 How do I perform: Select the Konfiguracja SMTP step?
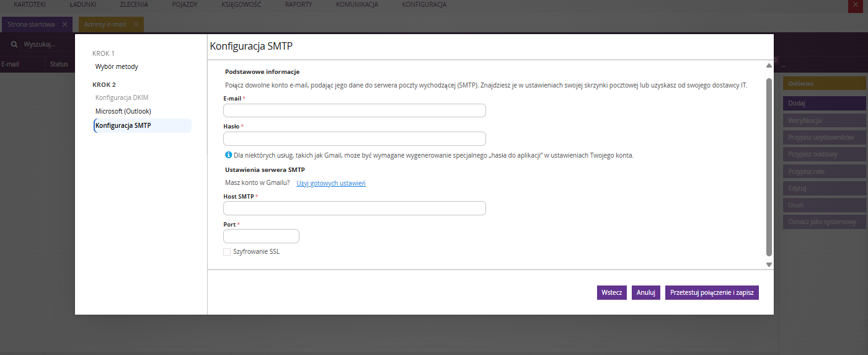coord(143,125)
